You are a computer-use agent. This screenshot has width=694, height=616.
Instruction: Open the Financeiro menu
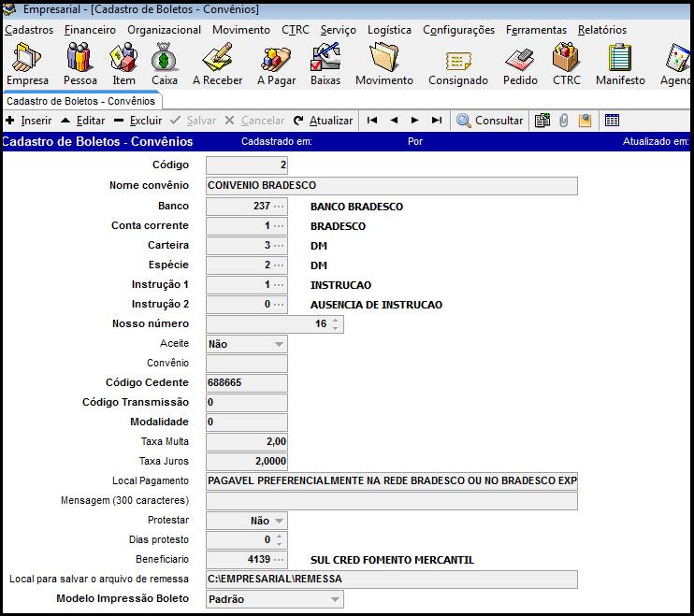[x=90, y=30]
